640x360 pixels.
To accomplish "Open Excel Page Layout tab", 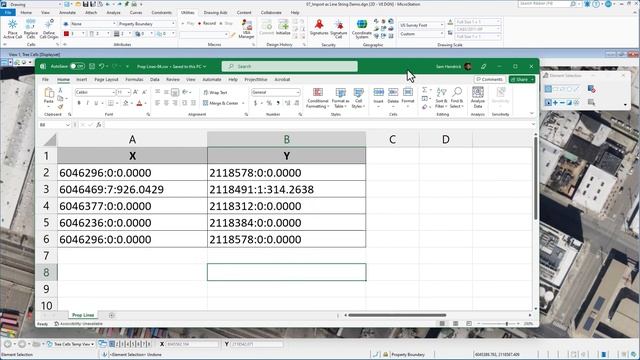I will pyautogui.click(x=106, y=80).
